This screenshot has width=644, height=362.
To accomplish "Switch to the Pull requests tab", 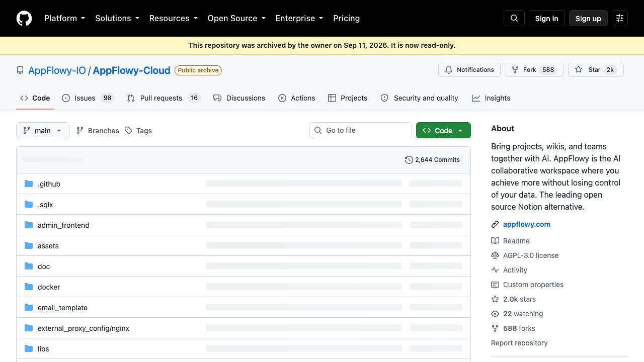I will pyautogui.click(x=164, y=98).
